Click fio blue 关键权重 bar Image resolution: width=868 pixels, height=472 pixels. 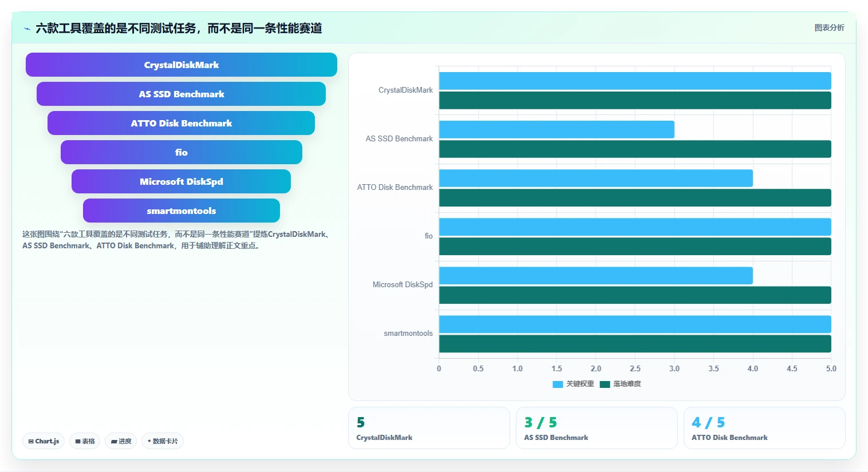coord(635,227)
